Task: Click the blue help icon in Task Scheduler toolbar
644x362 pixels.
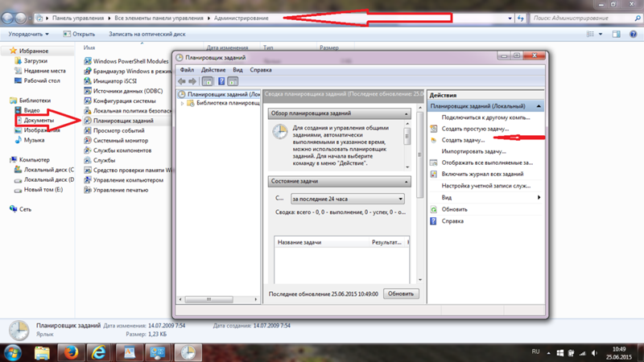Action: tap(221, 81)
